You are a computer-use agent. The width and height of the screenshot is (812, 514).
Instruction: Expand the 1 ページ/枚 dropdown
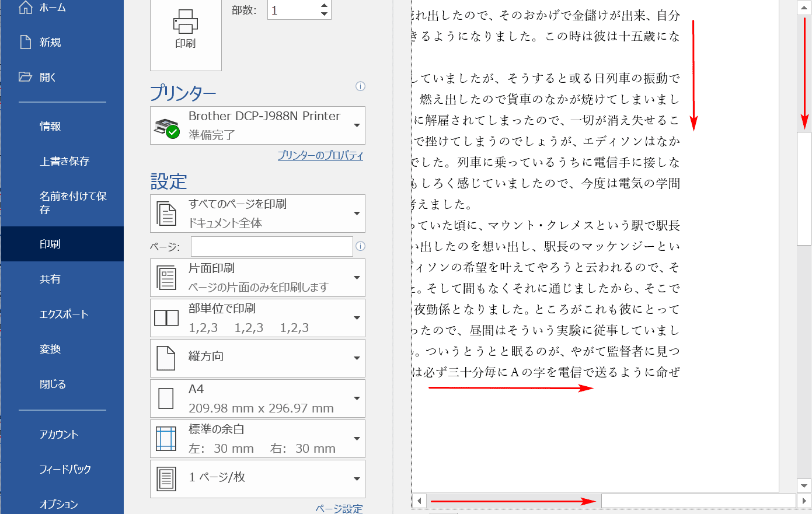[257, 479]
